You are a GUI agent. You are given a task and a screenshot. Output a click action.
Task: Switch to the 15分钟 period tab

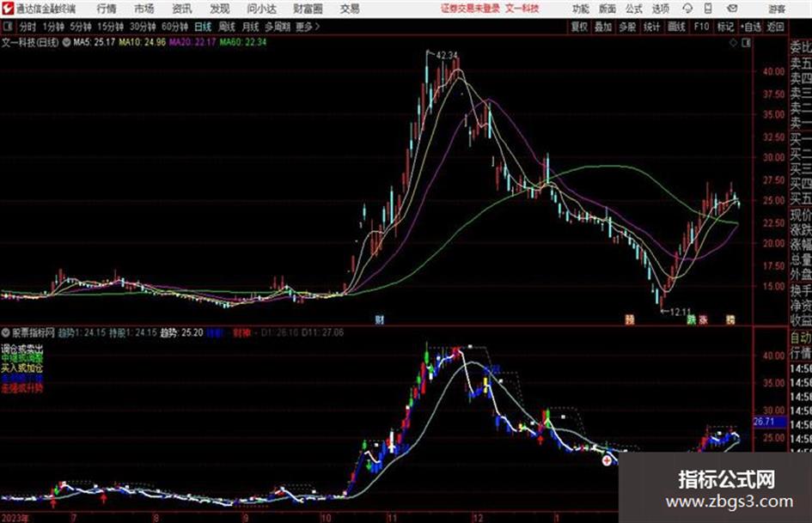[x=110, y=27]
